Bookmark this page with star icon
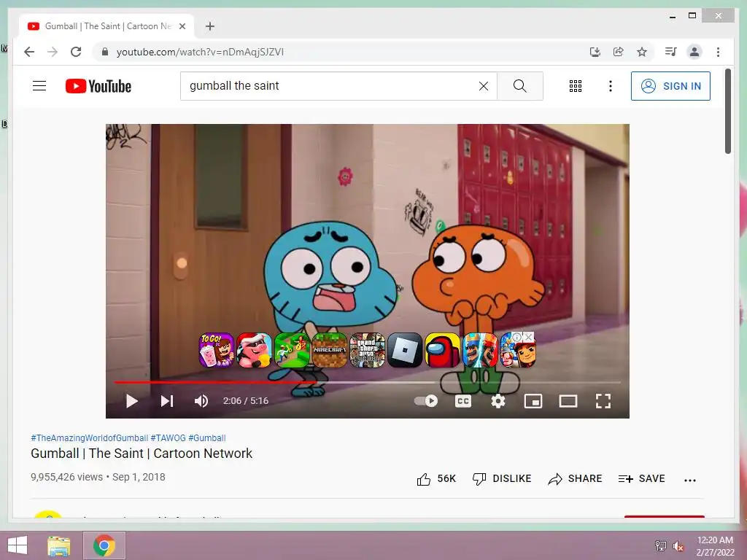The image size is (747, 560). click(642, 52)
